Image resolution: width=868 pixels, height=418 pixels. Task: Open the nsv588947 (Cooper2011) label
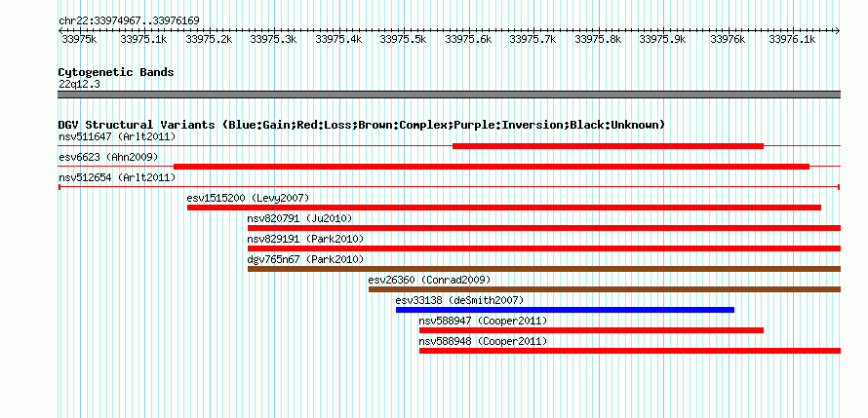484,321
